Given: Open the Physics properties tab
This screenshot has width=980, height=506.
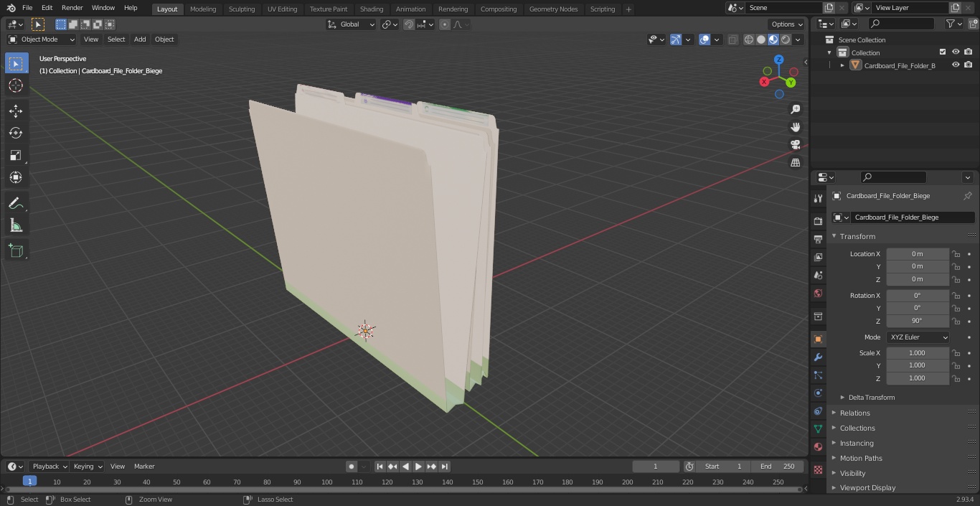Looking at the screenshot, I should click(x=818, y=393).
